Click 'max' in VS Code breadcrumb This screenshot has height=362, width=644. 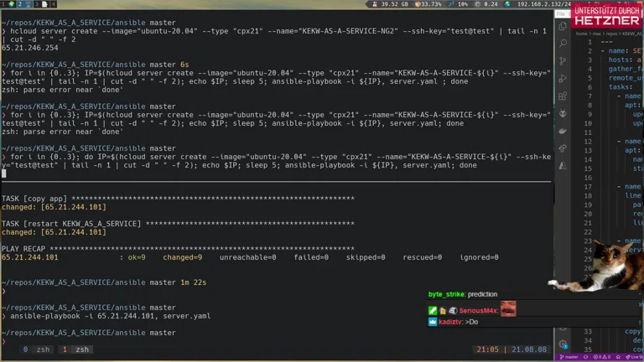[x=596, y=34]
